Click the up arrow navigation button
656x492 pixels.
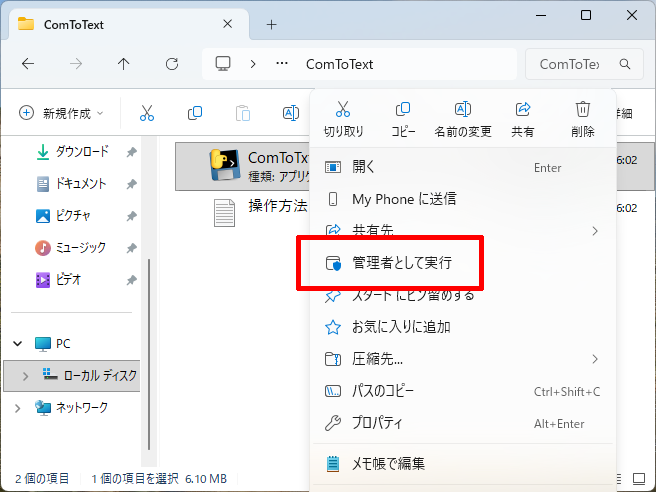click(124, 64)
